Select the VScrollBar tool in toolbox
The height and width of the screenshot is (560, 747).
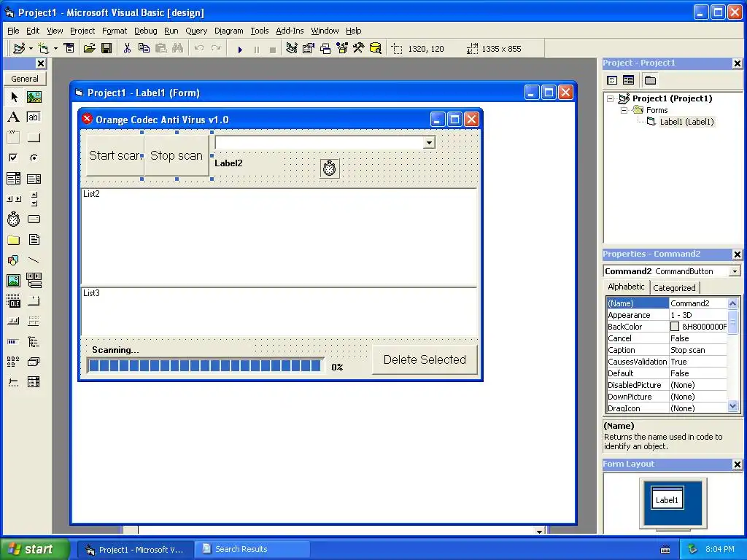(34, 199)
